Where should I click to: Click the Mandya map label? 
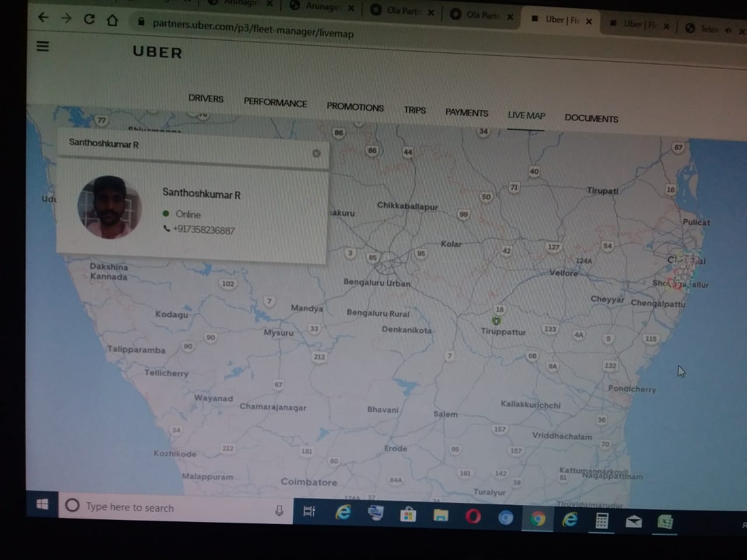click(x=306, y=307)
